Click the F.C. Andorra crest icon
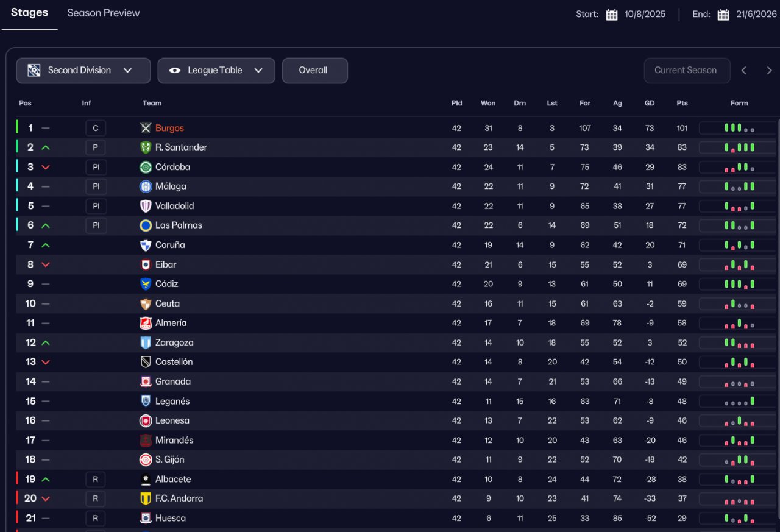The image size is (780, 532). pos(146,498)
